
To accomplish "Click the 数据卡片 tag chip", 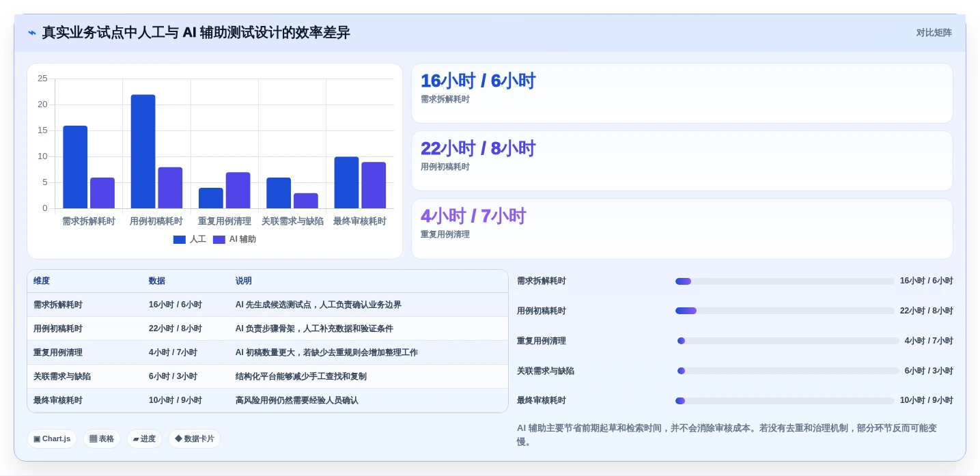I will click(195, 439).
